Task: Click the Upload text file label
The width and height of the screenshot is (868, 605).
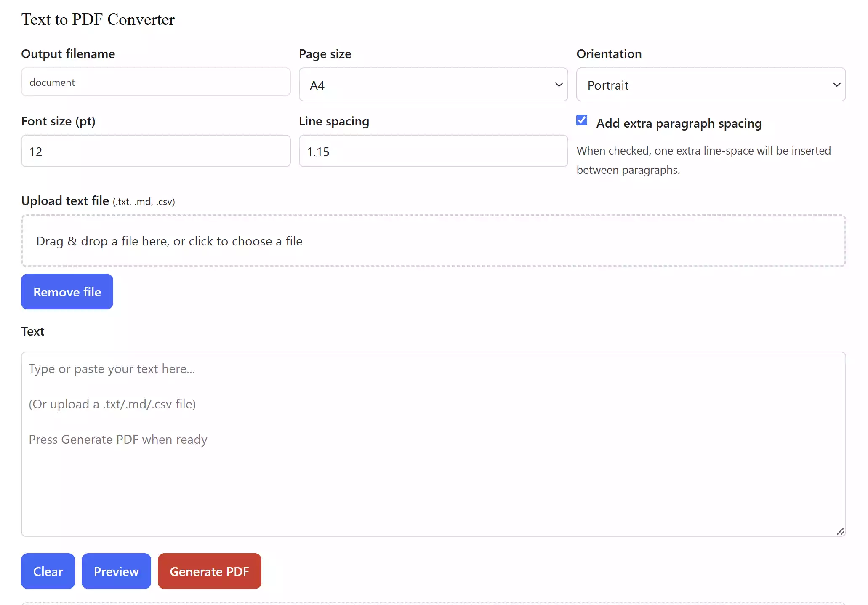Action: 64,201
